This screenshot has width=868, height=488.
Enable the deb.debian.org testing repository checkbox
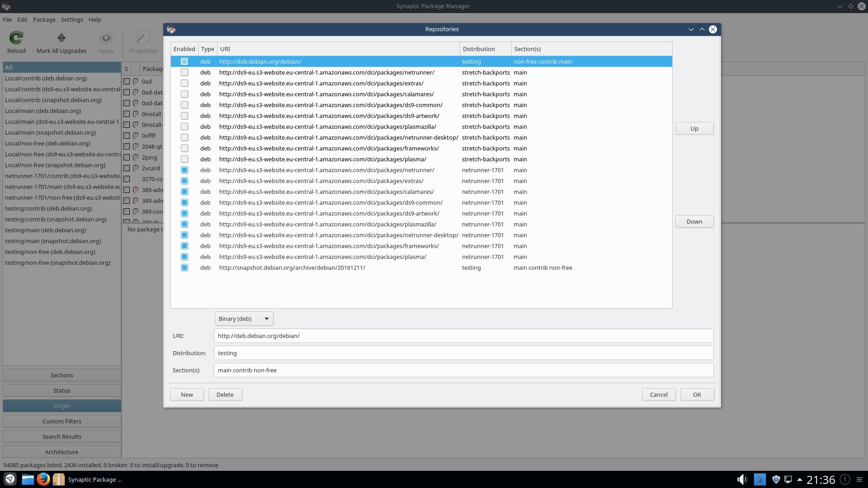pos(184,61)
